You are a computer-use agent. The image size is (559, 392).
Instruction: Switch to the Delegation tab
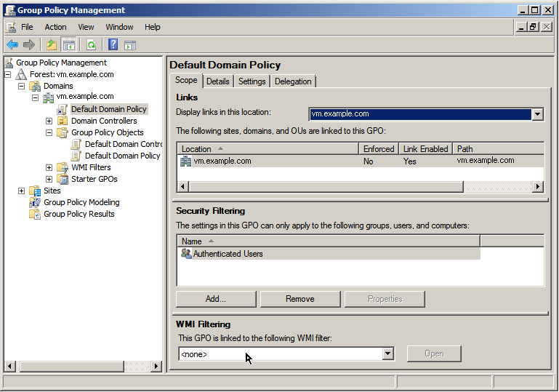[293, 81]
